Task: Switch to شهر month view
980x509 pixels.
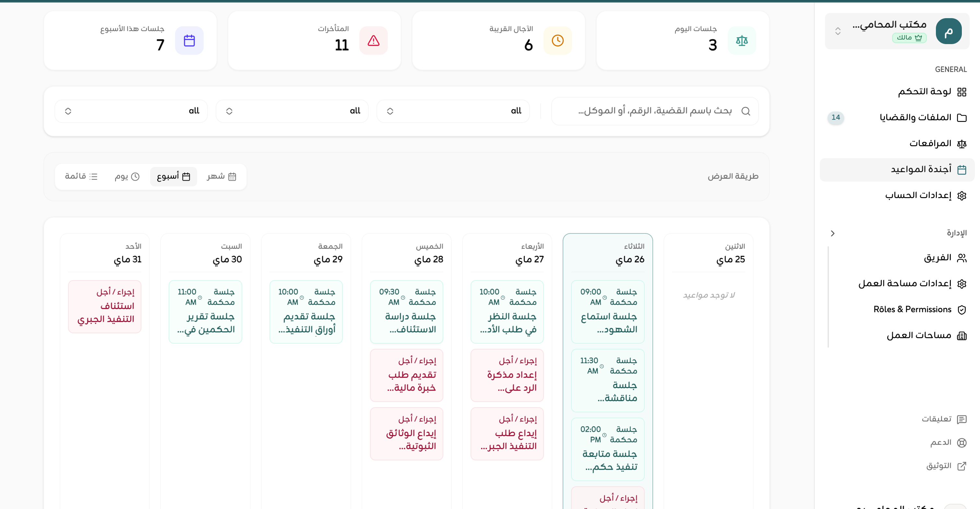Action: coord(221,176)
